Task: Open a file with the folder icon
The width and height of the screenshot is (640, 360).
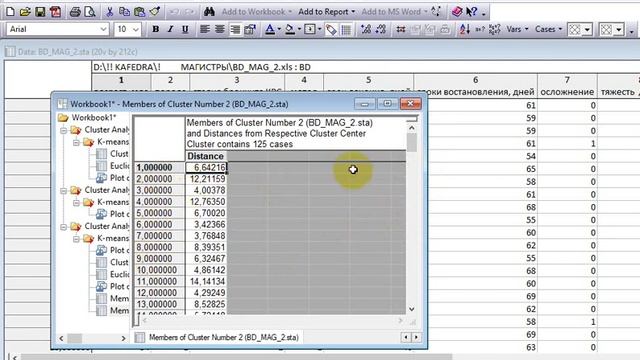Action: click(25, 12)
